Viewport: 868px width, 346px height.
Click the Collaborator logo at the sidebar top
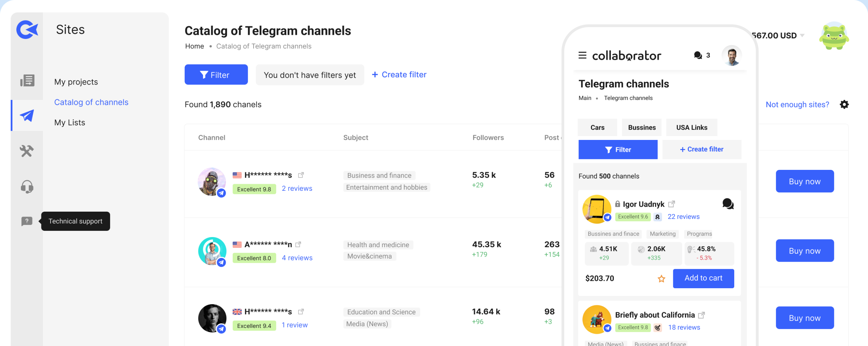27,29
